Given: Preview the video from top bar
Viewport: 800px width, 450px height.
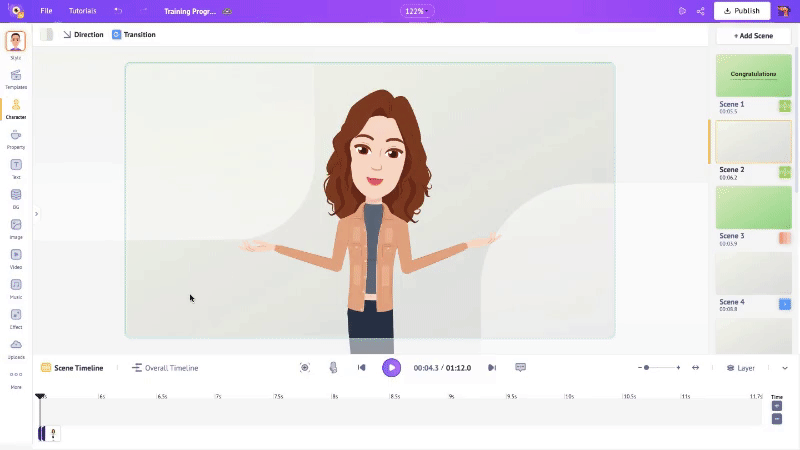Looking at the screenshot, I should click(682, 11).
